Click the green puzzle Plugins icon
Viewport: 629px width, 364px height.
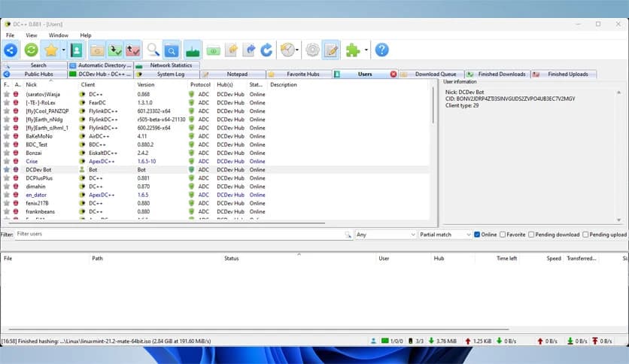point(353,50)
